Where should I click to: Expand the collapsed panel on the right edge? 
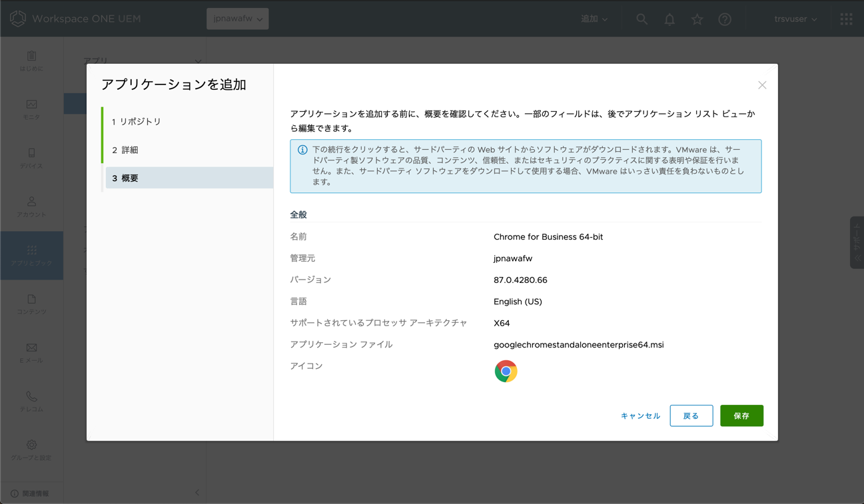tap(857, 242)
